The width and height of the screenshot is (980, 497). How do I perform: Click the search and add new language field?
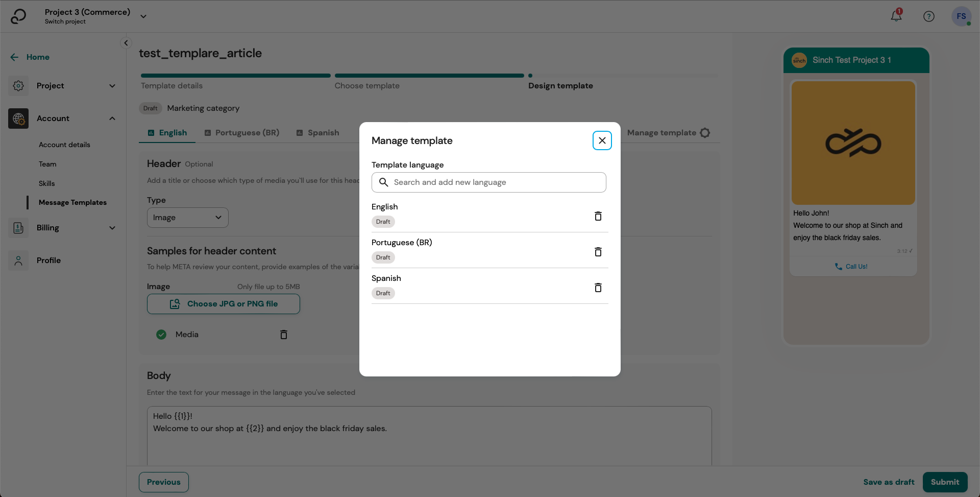point(488,182)
